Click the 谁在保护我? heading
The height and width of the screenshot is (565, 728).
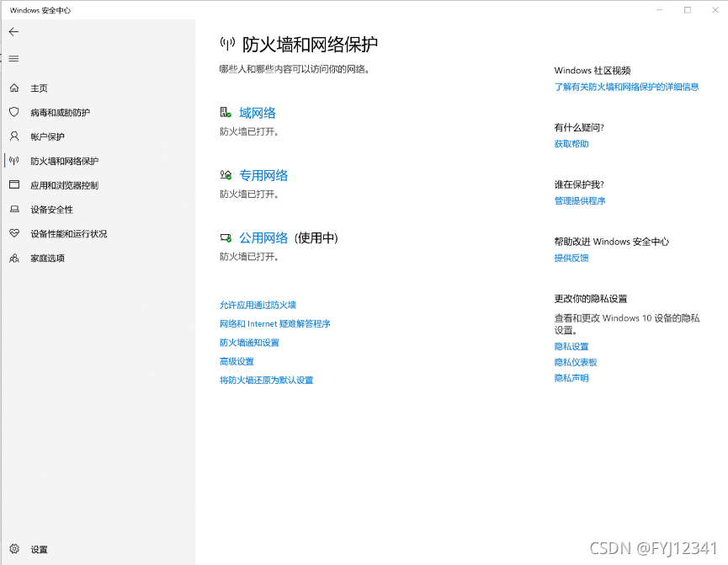click(x=579, y=185)
